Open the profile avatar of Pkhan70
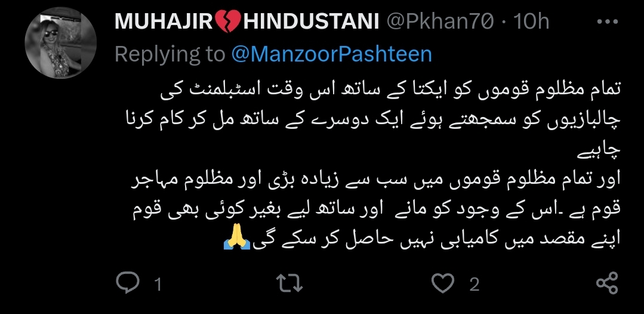Viewport: 644px width, 314px height. pos(60,43)
